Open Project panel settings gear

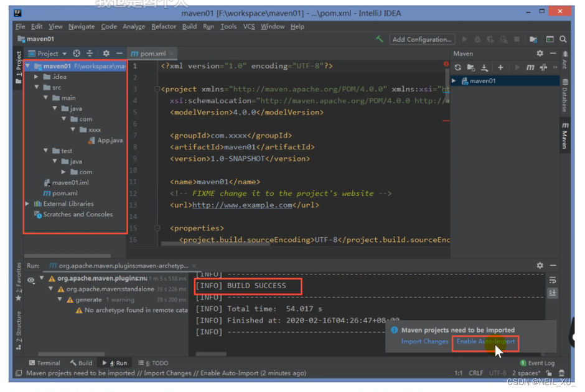coord(106,54)
